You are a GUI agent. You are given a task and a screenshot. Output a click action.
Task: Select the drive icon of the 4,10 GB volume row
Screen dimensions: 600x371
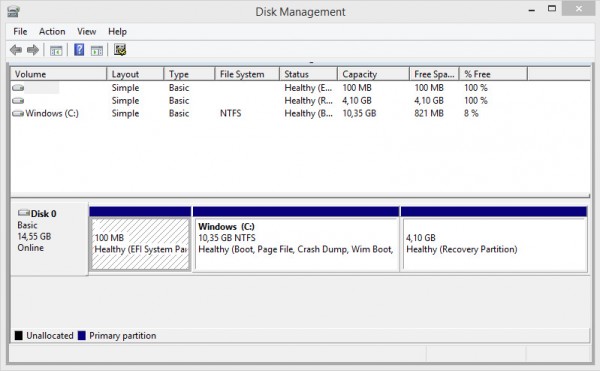18,101
